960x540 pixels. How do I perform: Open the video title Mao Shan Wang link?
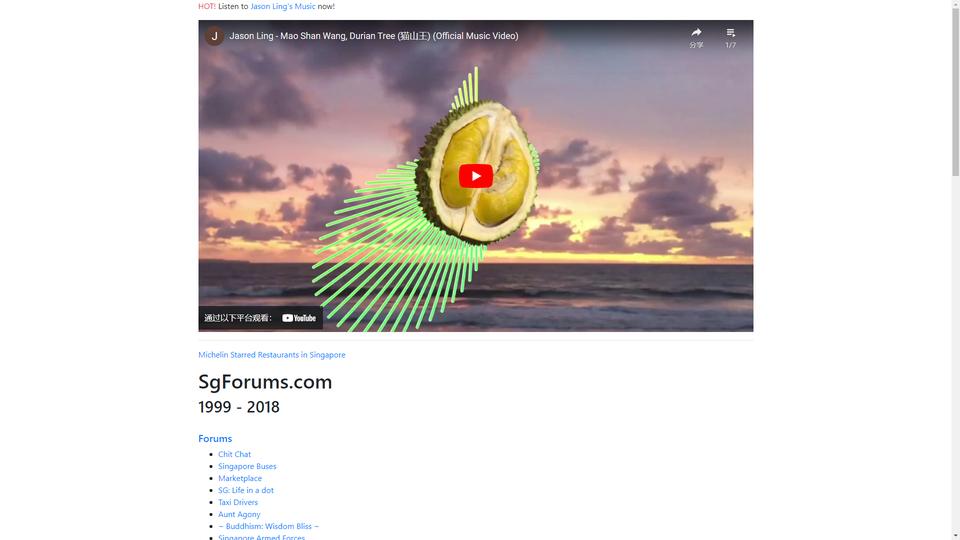click(x=373, y=36)
